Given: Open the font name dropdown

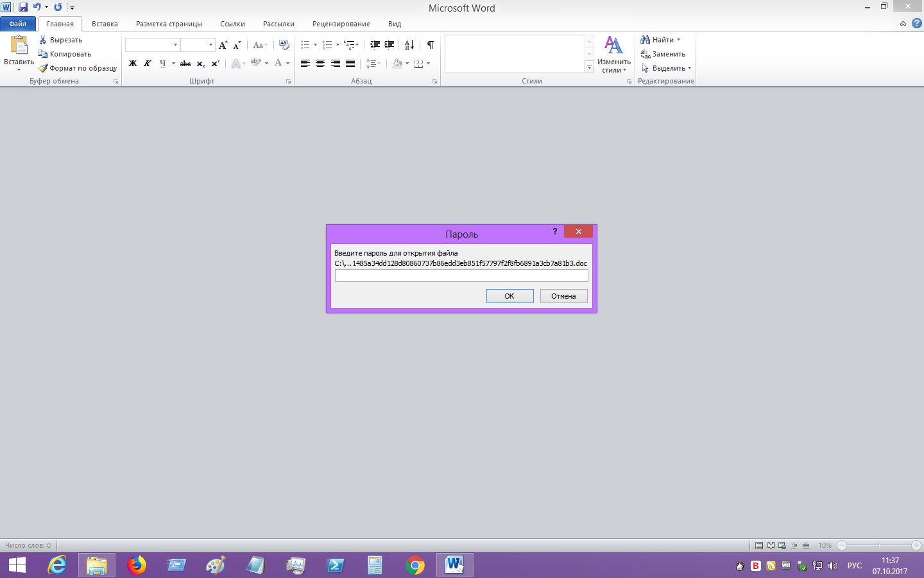Looking at the screenshot, I should 175,45.
